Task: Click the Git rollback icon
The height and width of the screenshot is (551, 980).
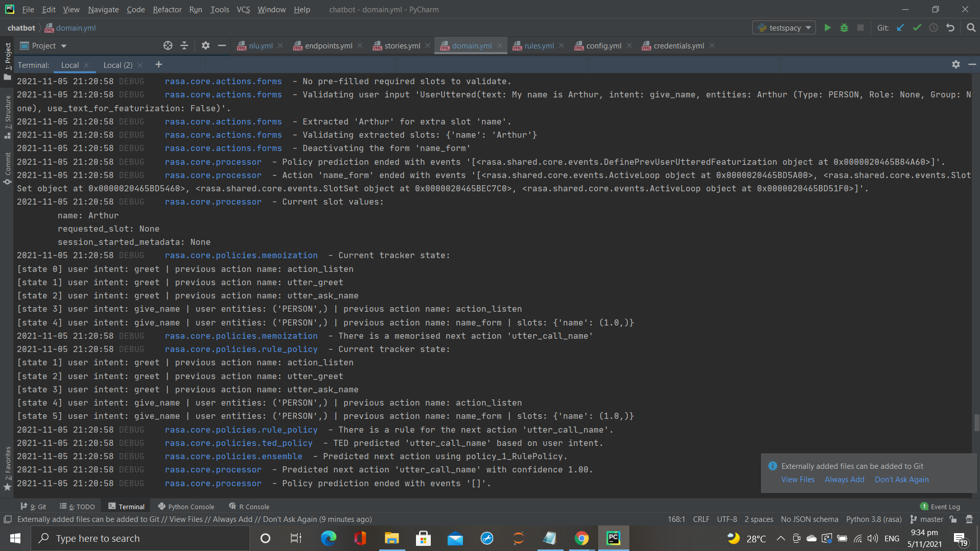Action: 950,28
